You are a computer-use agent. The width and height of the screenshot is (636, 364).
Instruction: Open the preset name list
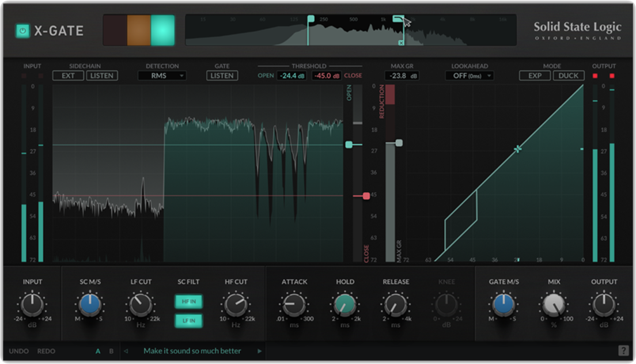coord(192,351)
